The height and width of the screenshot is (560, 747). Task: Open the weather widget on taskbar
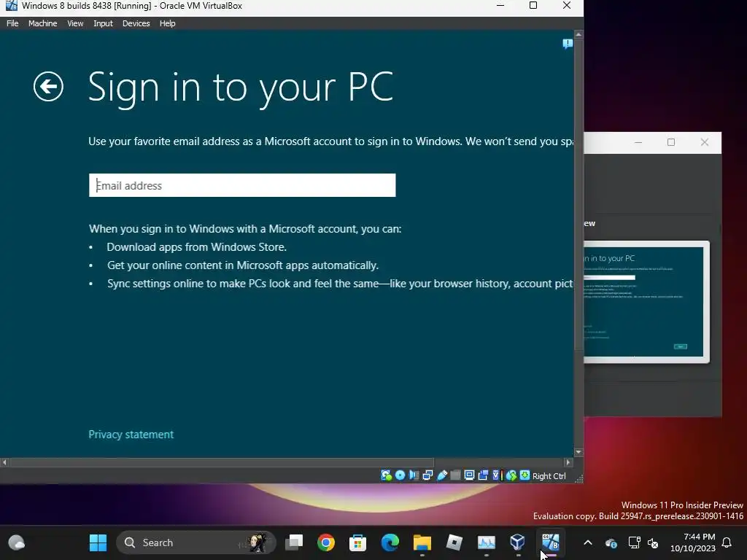(x=17, y=542)
